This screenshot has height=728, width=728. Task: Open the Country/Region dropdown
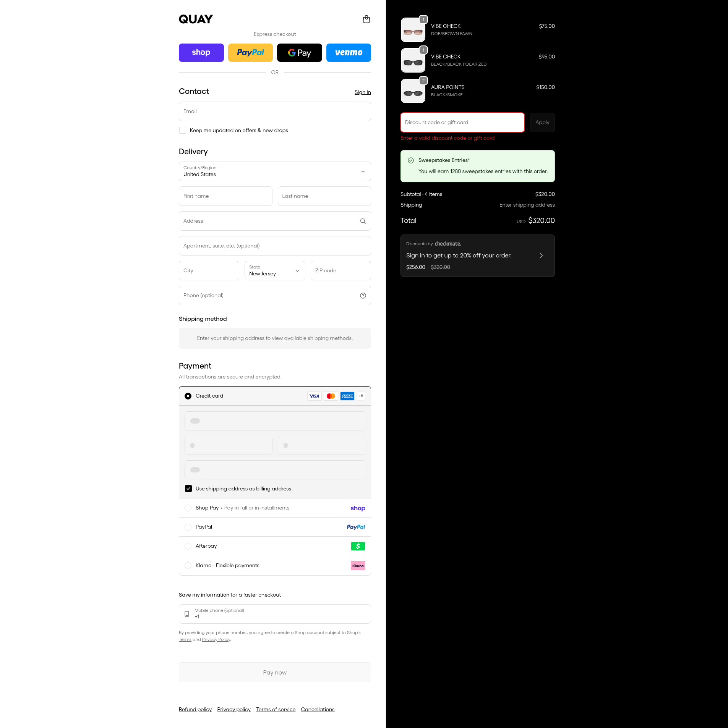(x=275, y=171)
